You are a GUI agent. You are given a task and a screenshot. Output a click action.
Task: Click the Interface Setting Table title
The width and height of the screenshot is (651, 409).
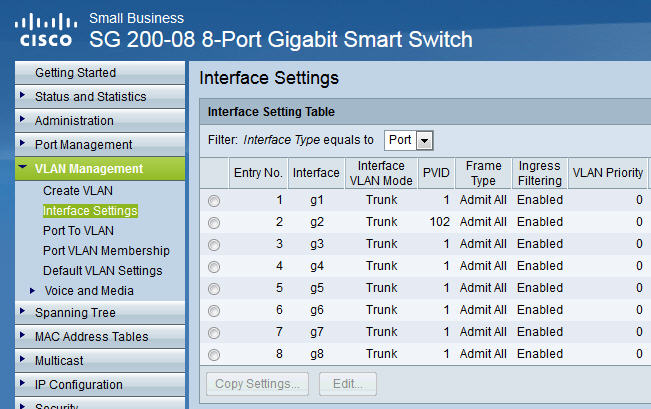(271, 112)
